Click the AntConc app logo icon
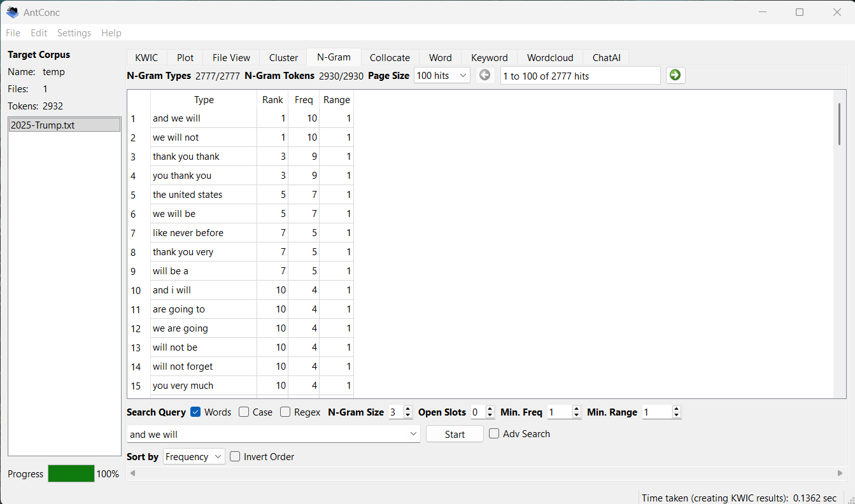 13,12
